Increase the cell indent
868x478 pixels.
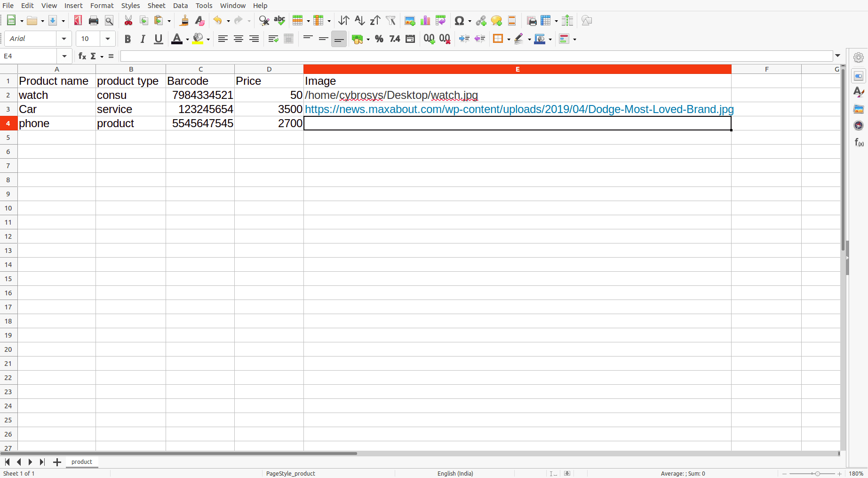464,39
